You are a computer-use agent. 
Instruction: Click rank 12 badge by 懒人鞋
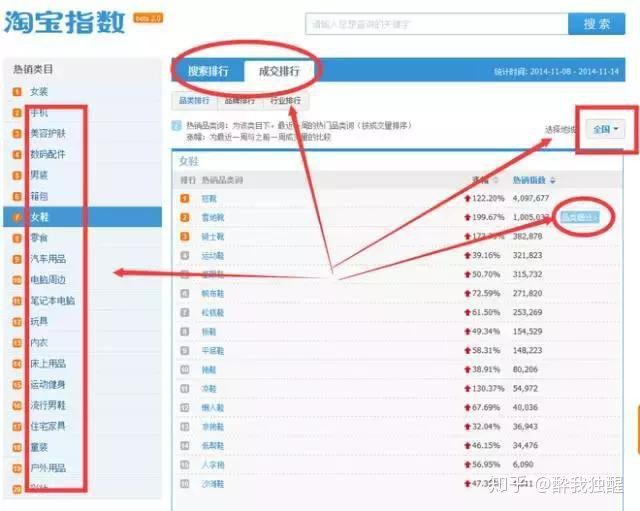coord(185,408)
